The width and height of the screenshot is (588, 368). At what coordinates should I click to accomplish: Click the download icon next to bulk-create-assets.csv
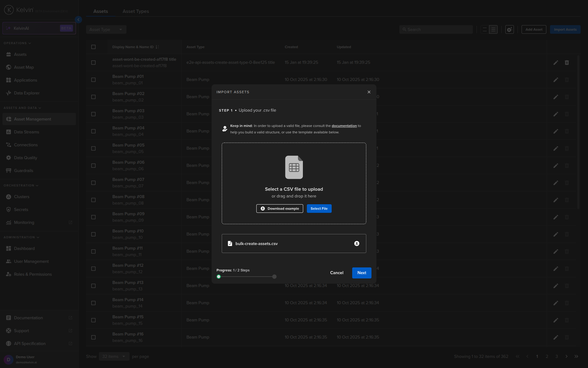357,243
